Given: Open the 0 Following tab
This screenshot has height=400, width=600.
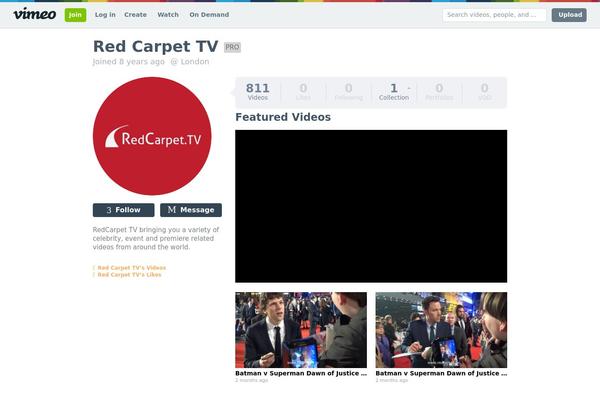Looking at the screenshot, I should pos(348,92).
